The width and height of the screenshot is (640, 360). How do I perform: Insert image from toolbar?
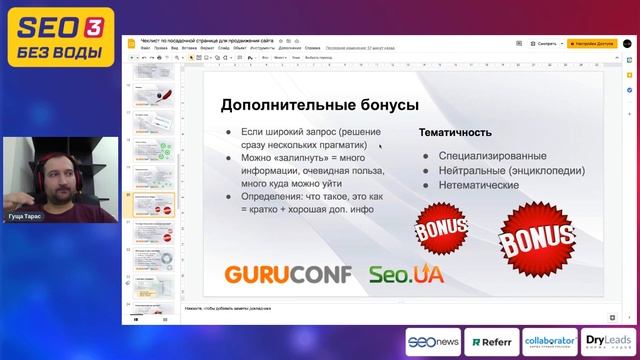pos(207,58)
